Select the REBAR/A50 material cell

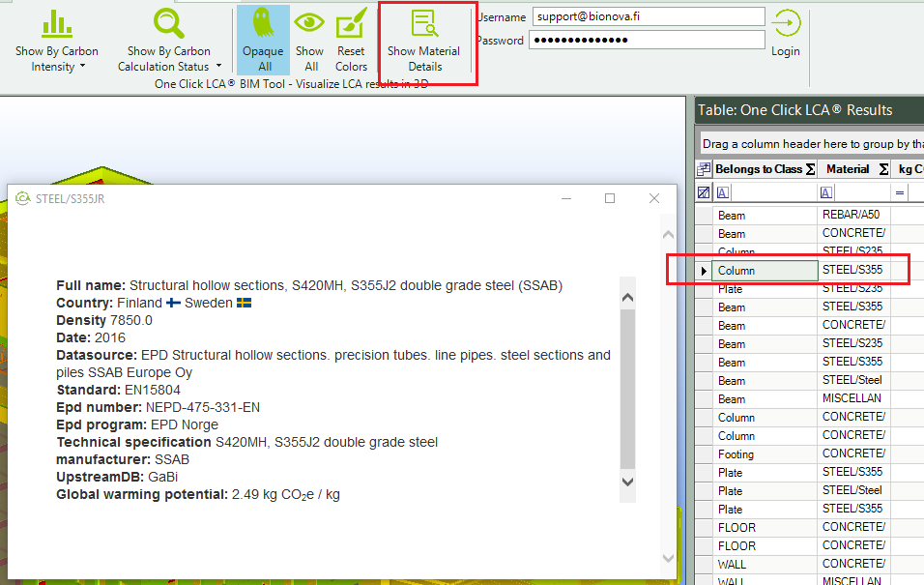click(853, 215)
